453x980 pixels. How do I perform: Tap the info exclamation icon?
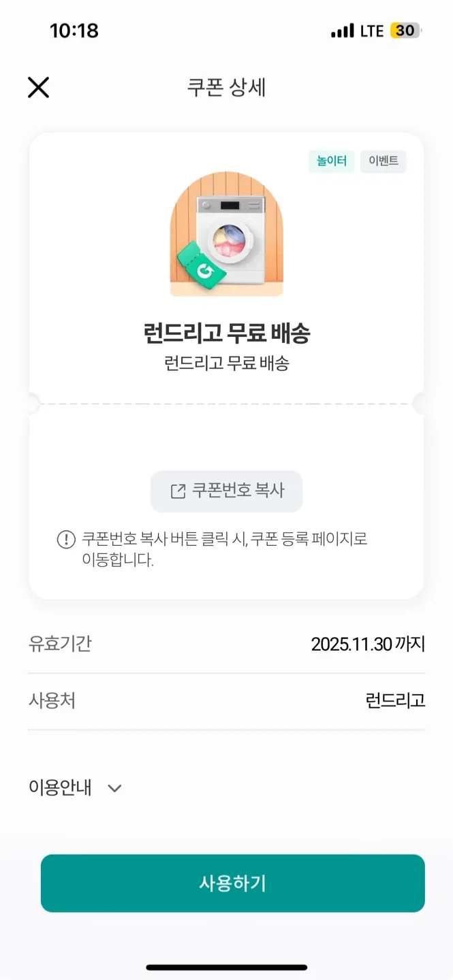click(66, 540)
